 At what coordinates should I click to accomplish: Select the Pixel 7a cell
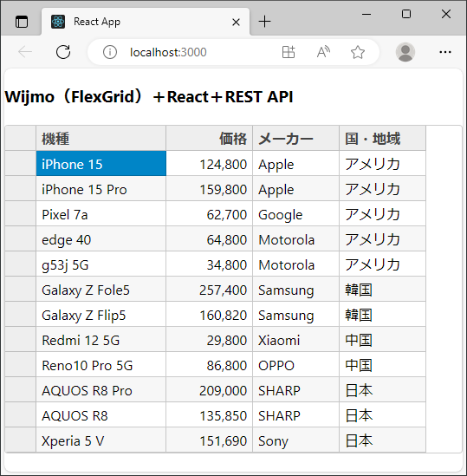coord(101,213)
